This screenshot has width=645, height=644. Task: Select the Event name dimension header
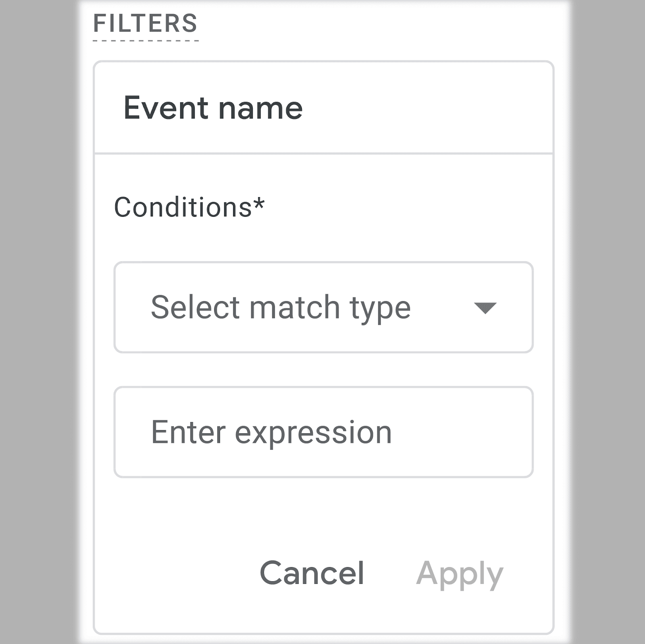213,107
